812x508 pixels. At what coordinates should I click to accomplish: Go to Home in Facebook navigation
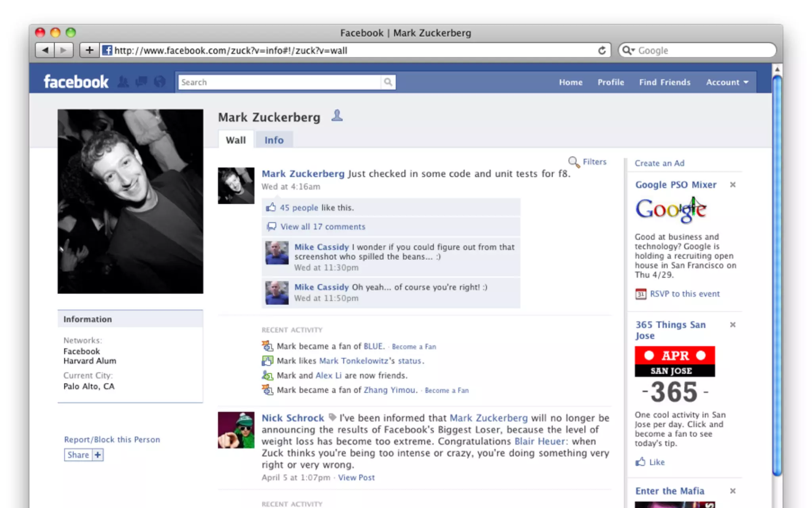click(571, 82)
